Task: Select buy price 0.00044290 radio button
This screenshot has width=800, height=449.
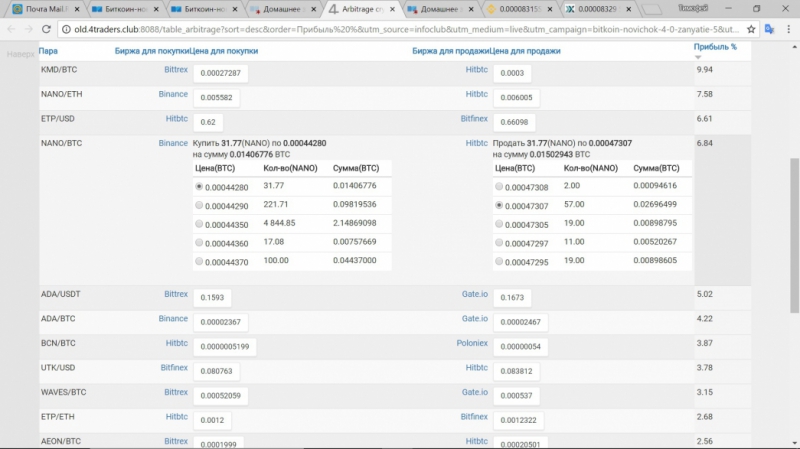Action: pos(199,205)
